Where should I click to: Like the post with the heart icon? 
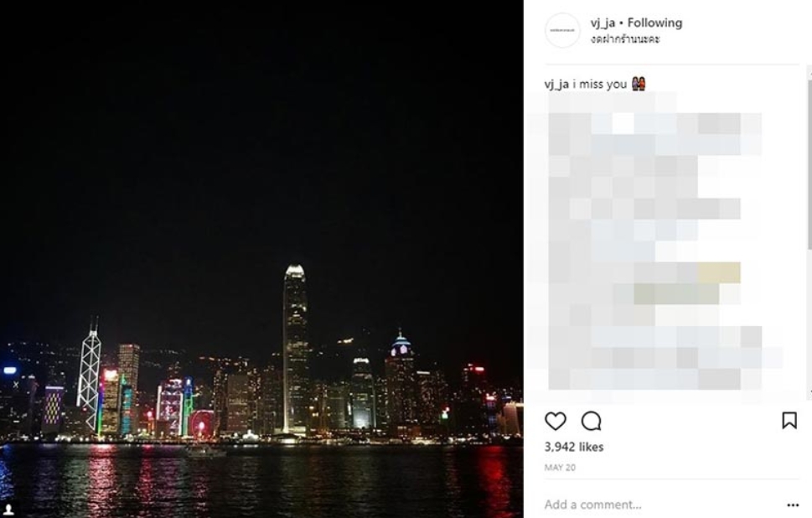pyautogui.click(x=555, y=421)
